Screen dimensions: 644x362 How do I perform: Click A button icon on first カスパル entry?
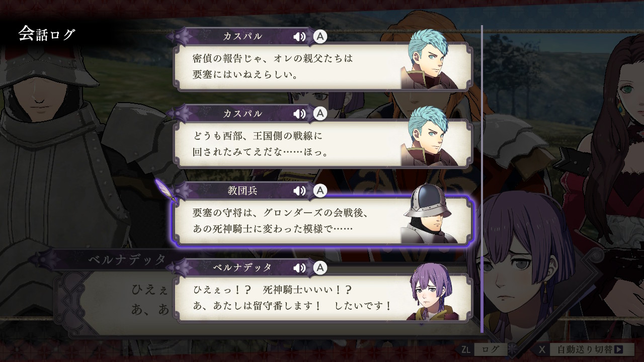(320, 37)
